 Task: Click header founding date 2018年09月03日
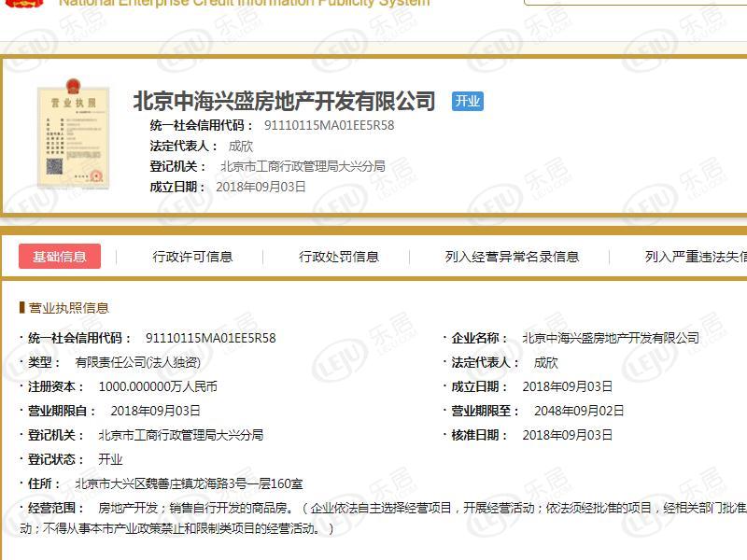(261, 187)
